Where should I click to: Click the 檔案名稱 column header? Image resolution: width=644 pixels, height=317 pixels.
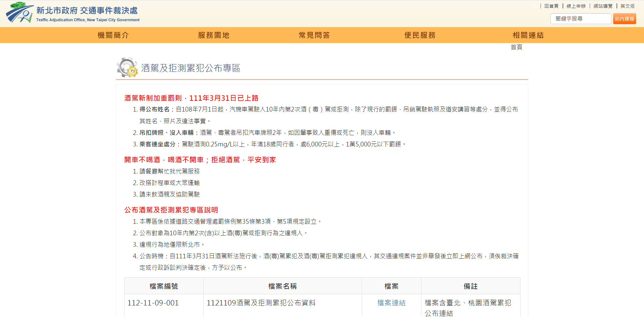[x=282, y=286]
